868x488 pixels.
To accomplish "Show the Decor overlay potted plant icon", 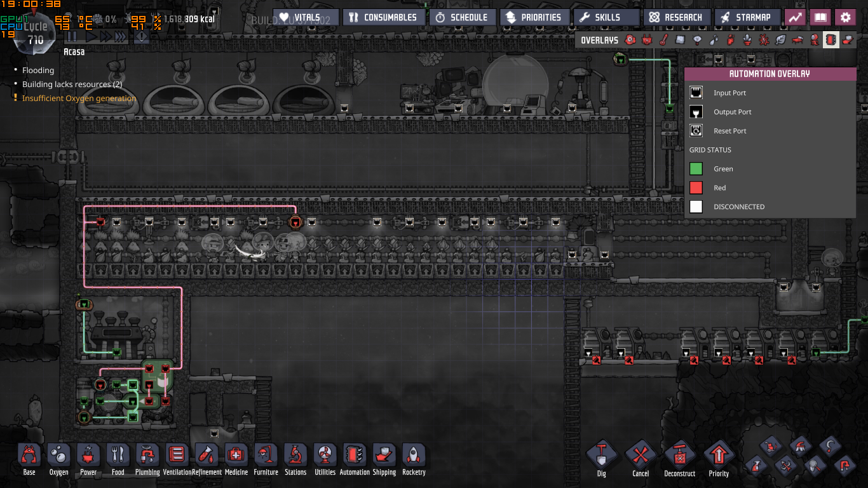I will [x=747, y=40].
